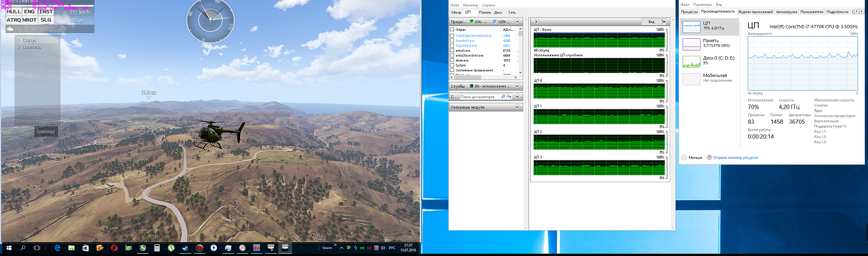This screenshot has width=868, height=256.
Task: Launch Microsoft Edge from the taskbar
Action: coord(58,248)
